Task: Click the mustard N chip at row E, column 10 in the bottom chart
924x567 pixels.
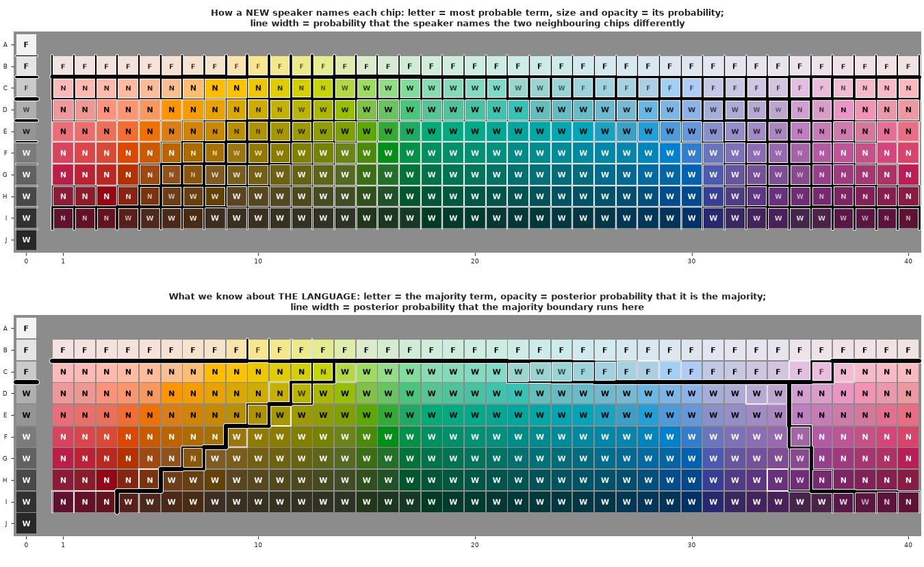Action: tap(257, 415)
